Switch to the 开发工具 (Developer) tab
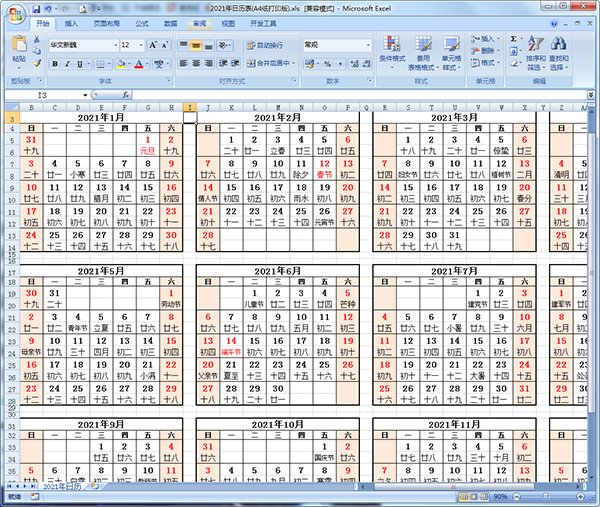Viewport: 600px width, 507px height. pos(263,24)
